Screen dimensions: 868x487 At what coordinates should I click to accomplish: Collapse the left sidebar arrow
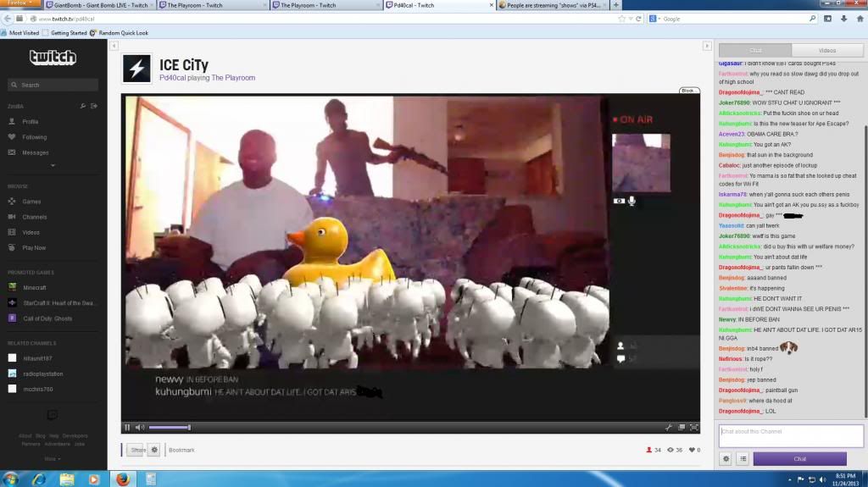pyautogui.click(x=114, y=46)
